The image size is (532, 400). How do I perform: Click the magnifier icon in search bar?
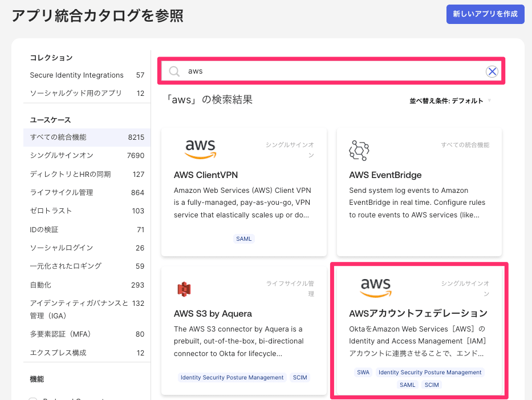[174, 71]
